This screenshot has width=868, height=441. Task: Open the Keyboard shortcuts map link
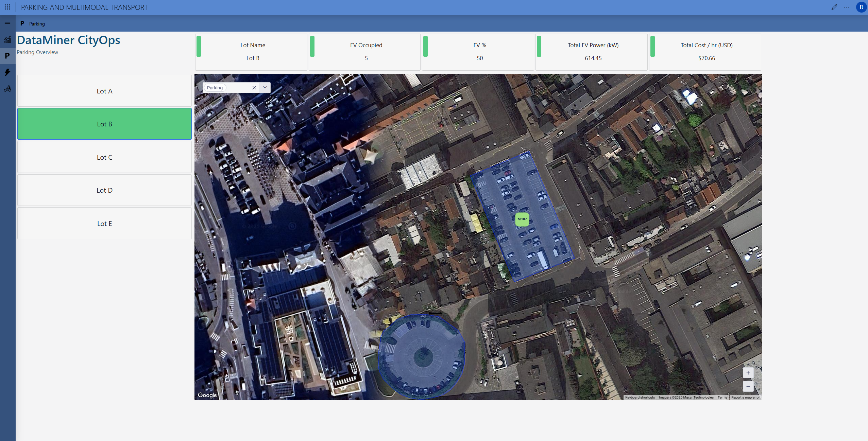pos(640,398)
